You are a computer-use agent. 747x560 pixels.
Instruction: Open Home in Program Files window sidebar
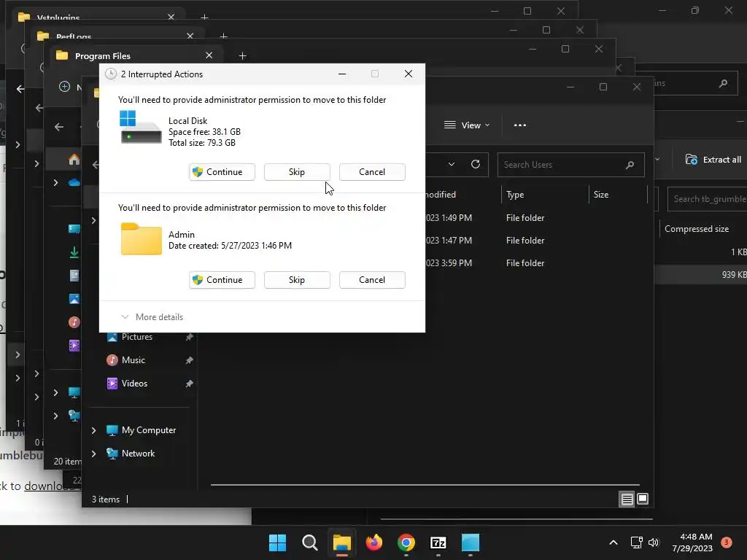pos(74,159)
